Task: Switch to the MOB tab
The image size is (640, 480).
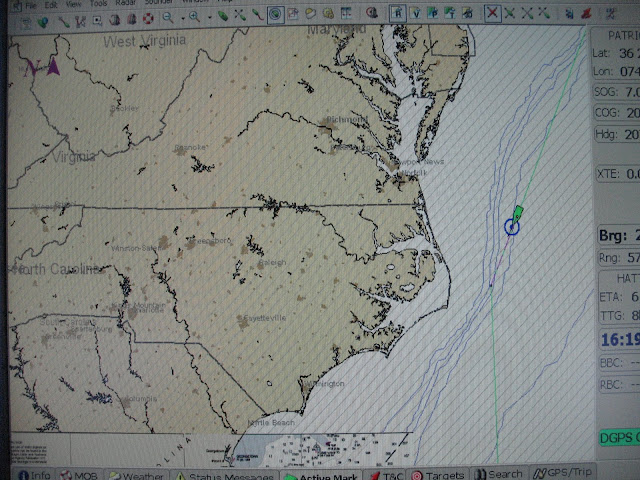Action: (x=79, y=476)
